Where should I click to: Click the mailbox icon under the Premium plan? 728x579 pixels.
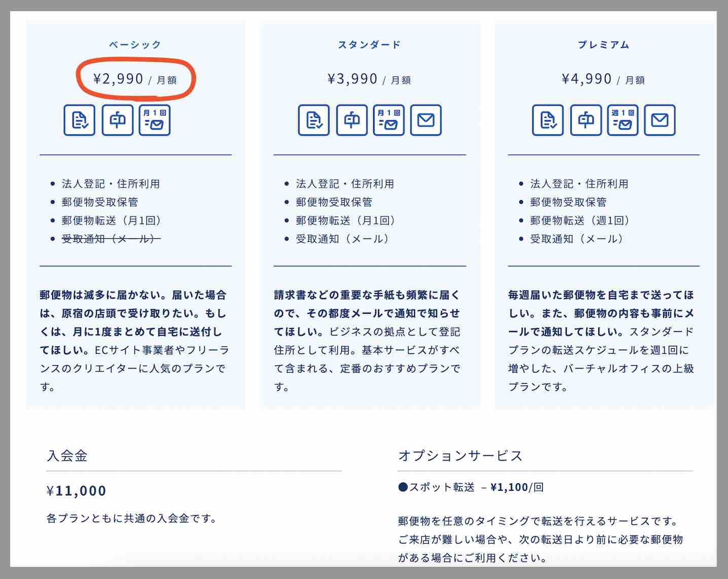[x=586, y=120]
